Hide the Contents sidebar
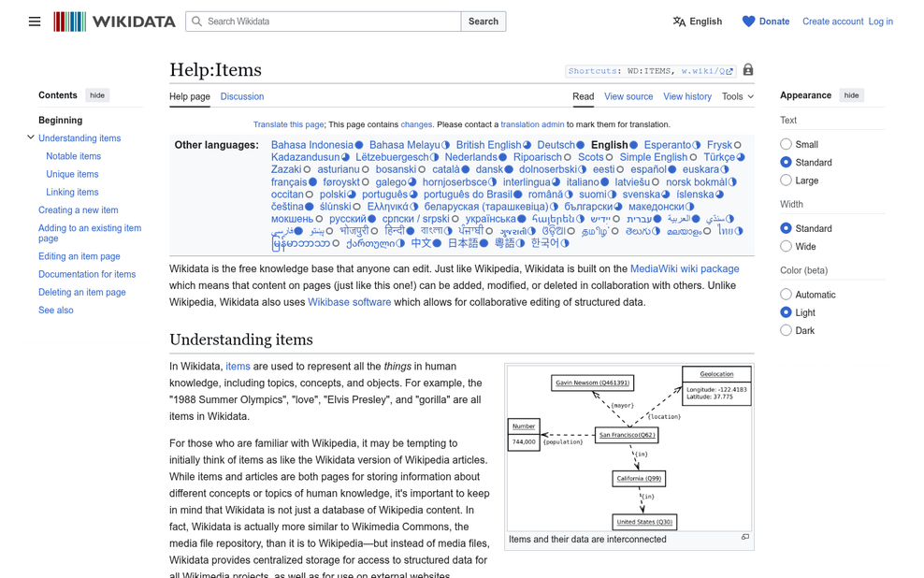Screen dimensions: 924x578 97,95
